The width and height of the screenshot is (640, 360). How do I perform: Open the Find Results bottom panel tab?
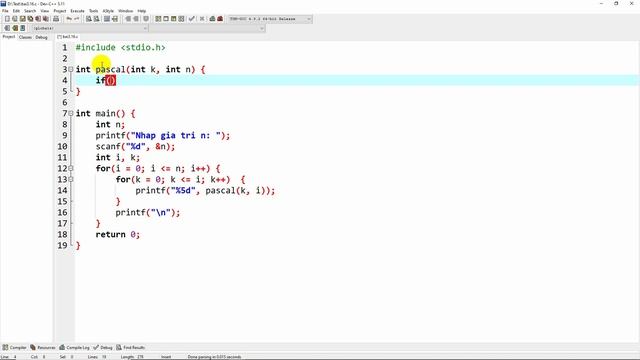tap(131, 347)
